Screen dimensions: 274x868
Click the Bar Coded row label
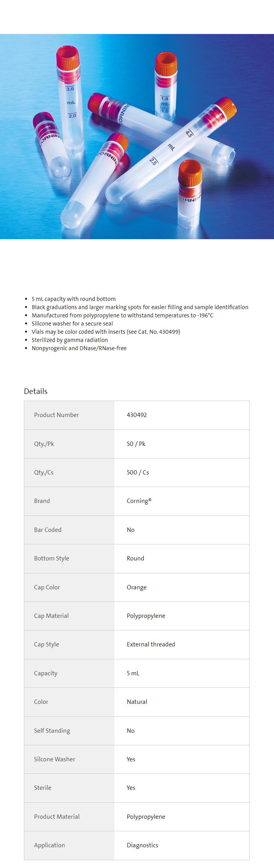48,530
